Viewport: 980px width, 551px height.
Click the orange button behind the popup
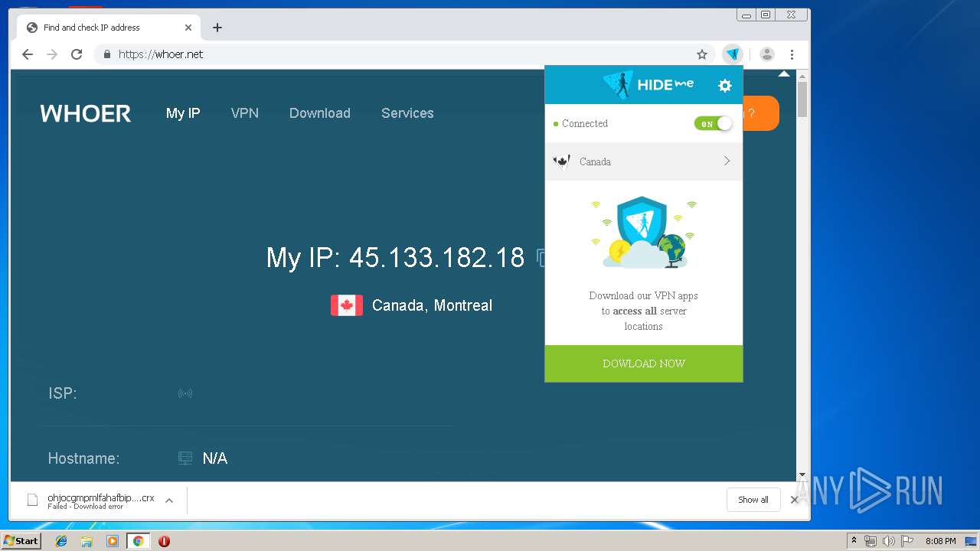click(x=761, y=113)
